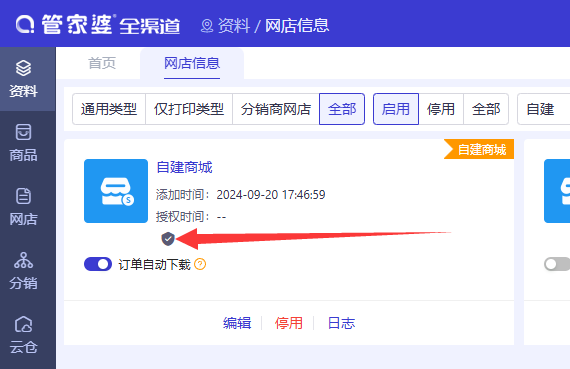Filter by 分销商网店
The image size is (570, 369).
(x=276, y=109)
